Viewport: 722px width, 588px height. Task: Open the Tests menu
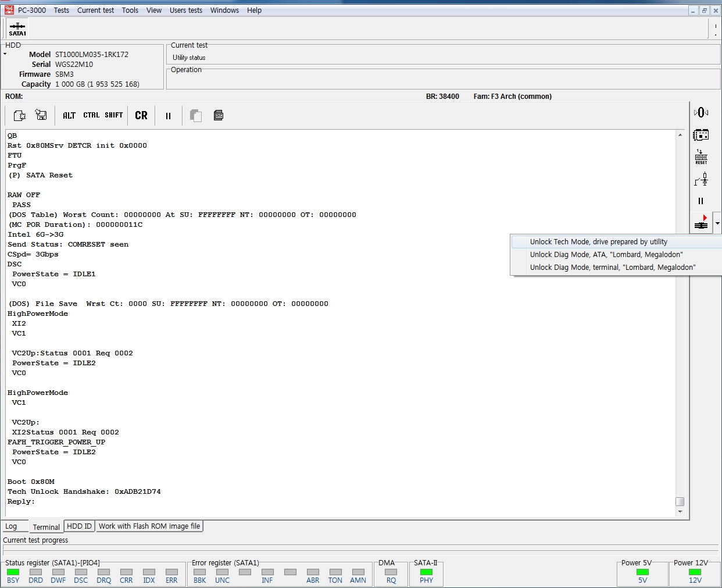(x=62, y=10)
